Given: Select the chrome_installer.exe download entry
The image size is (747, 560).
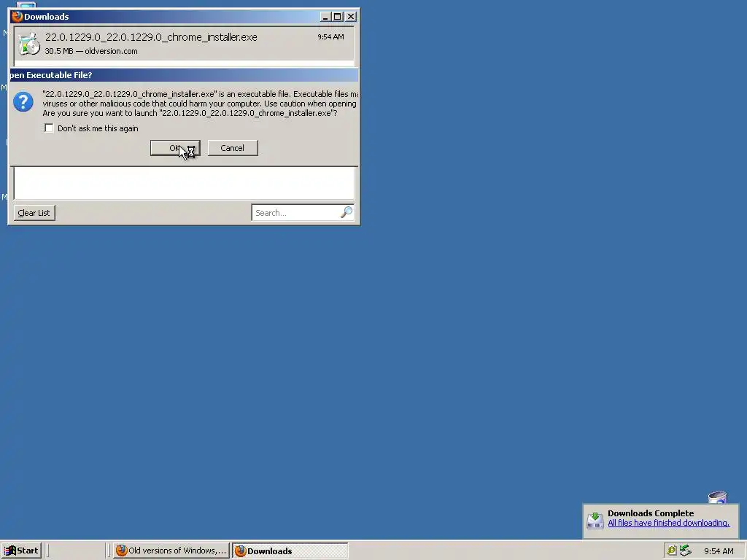Looking at the screenshot, I should (184, 44).
